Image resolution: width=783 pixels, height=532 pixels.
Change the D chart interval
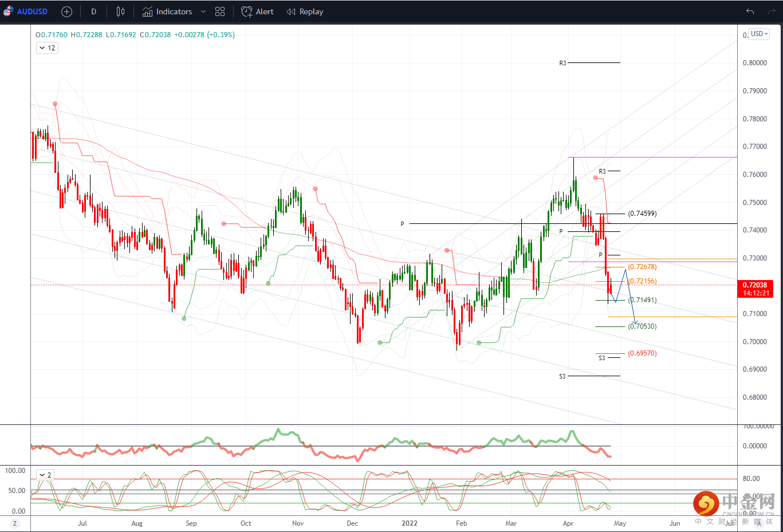pyautogui.click(x=93, y=11)
